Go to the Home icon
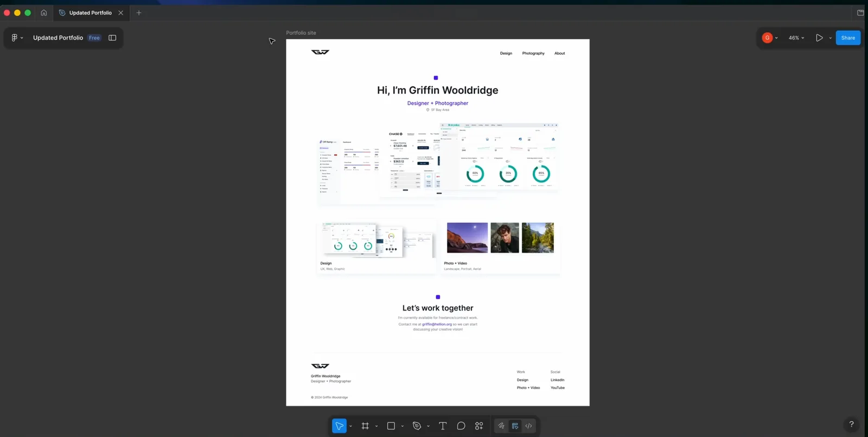The image size is (868, 437). coord(44,12)
